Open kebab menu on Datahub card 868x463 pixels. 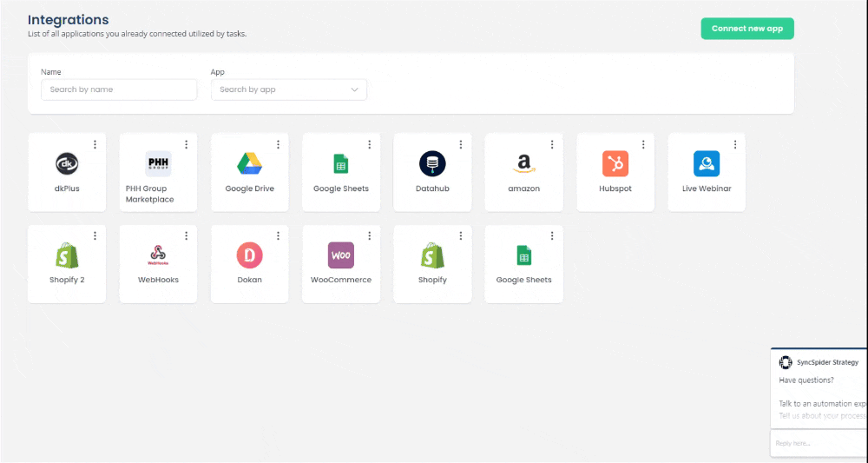pos(461,144)
